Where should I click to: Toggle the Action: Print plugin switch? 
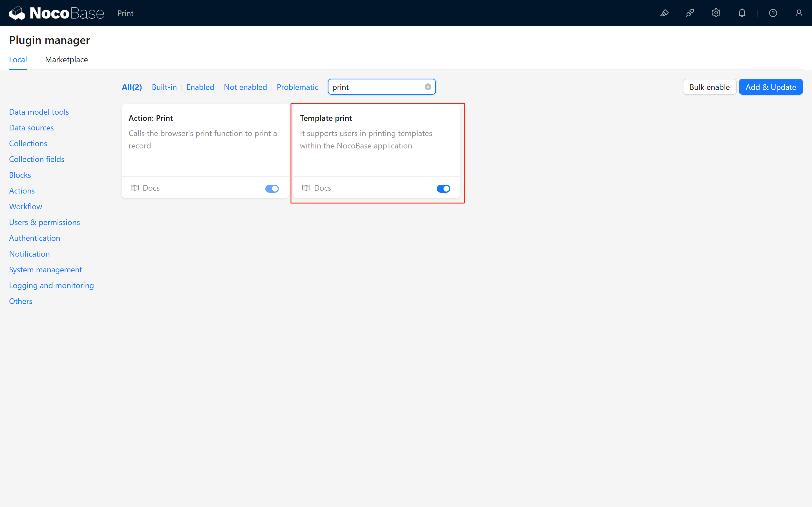coord(272,189)
